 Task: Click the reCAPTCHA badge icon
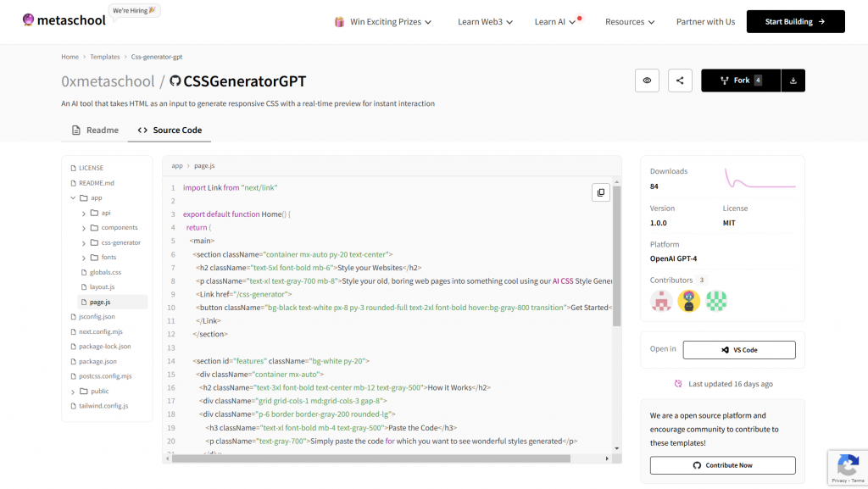[x=847, y=465]
